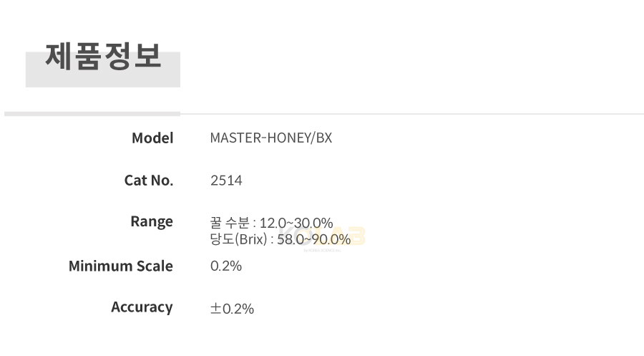
Task: Click the KOLAB watermark logo
Action: coord(323,237)
